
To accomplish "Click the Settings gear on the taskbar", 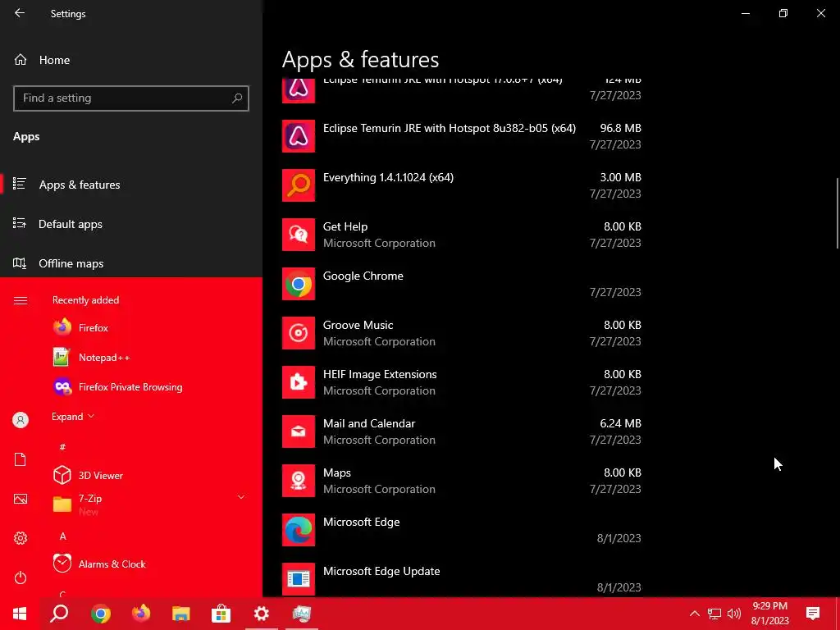I will pyautogui.click(x=262, y=614).
